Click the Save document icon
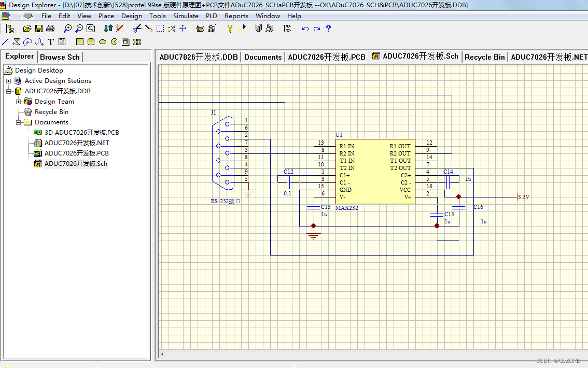 pos(38,29)
